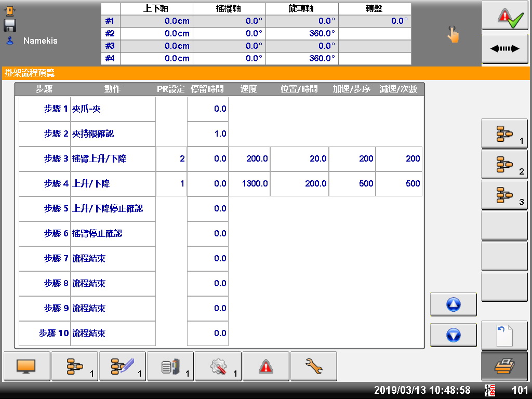This screenshot has height=399, width=532.
Task: Tap the hand pointer manual icon
Action: tap(453, 34)
